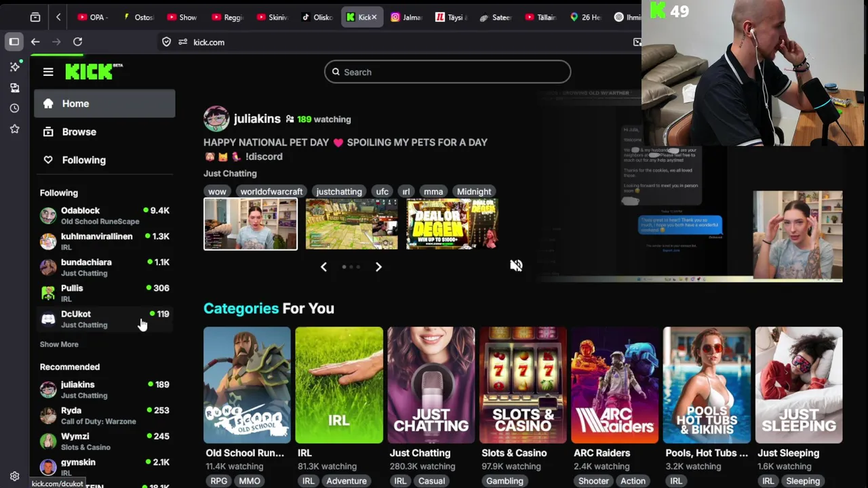Select the justchatting tag
Screen dimensions: 868x488
click(339, 191)
